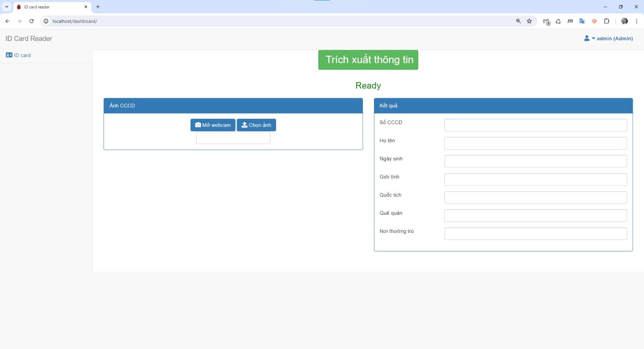Open Chrome's three-dot menu
The width and height of the screenshot is (644, 349).
coord(636,21)
